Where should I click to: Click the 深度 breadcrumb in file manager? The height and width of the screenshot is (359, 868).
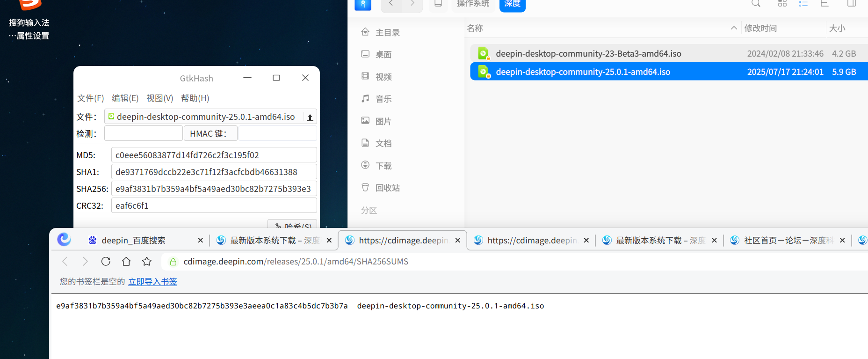click(513, 4)
